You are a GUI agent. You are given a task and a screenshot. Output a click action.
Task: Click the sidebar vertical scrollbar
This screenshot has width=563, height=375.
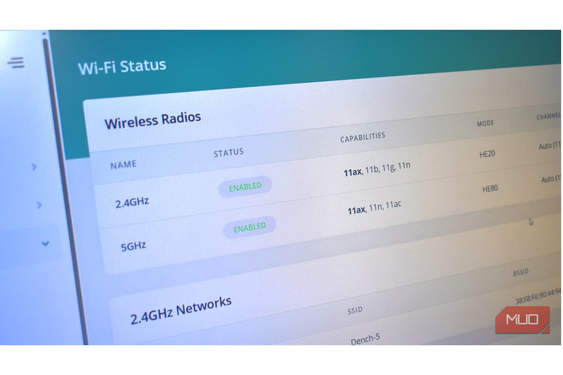(65, 189)
